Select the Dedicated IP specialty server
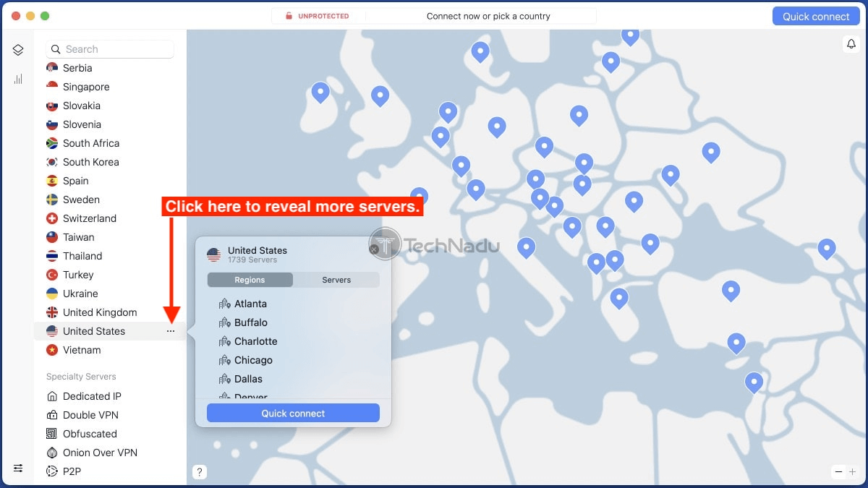The image size is (868, 488). coord(92,396)
